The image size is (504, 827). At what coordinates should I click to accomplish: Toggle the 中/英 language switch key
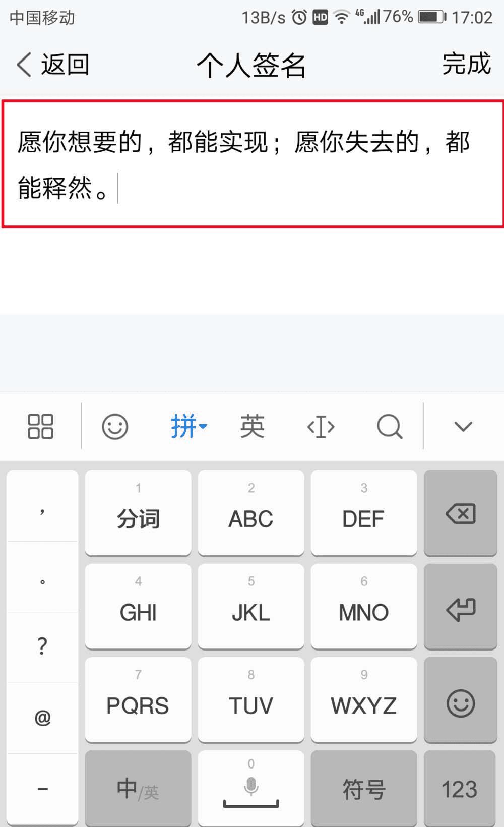(138, 789)
